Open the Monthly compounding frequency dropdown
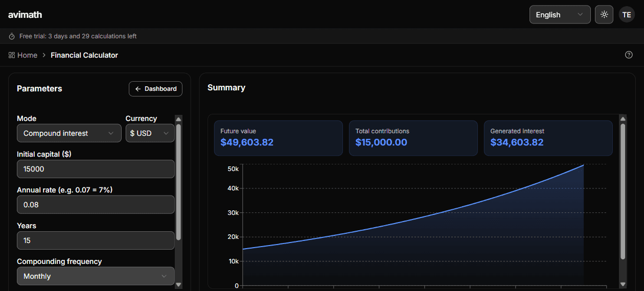 (x=96, y=276)
